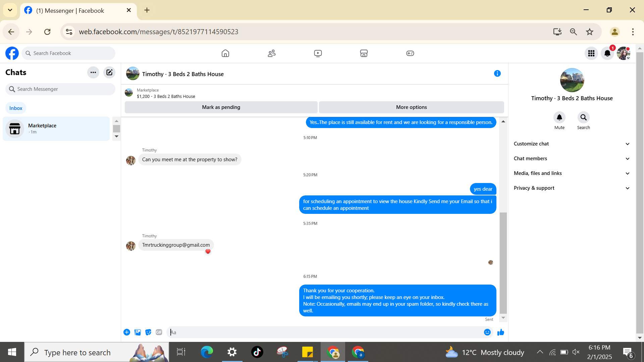Send a thumbs-up like
The image size is (644, 362).
click(x=501, y=332)
